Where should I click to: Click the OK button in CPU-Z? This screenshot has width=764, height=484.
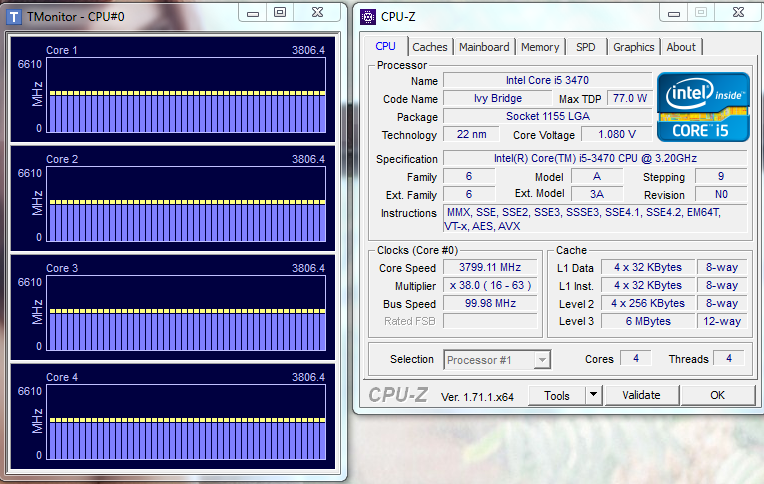click(x=717, y=395)
